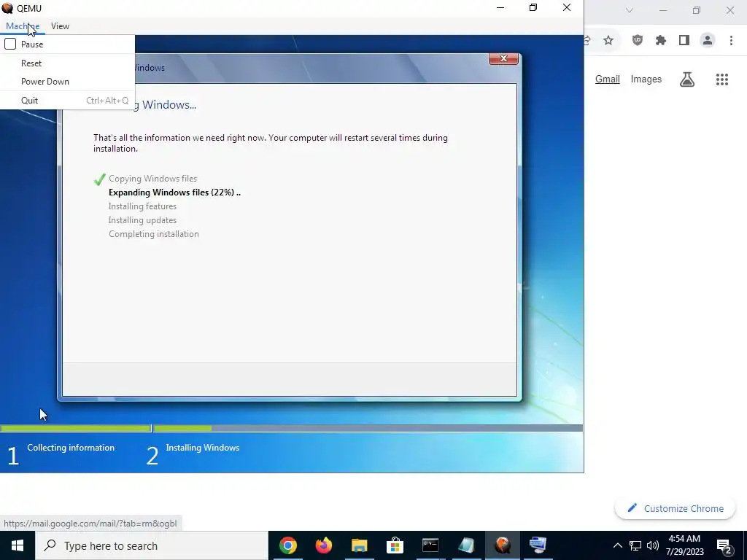The image size is (747, 560).
Task: Toggle the Chrome side panel icon
Action: [684, 41]
